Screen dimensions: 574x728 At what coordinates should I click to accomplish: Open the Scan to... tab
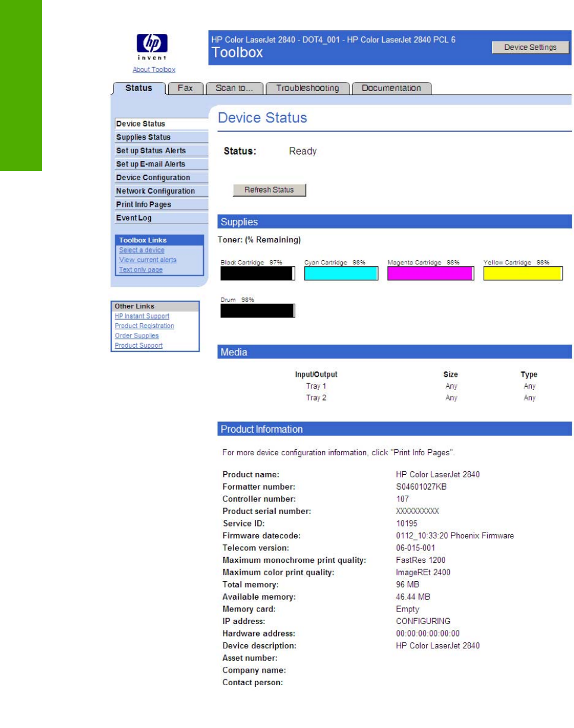(234, 88)
